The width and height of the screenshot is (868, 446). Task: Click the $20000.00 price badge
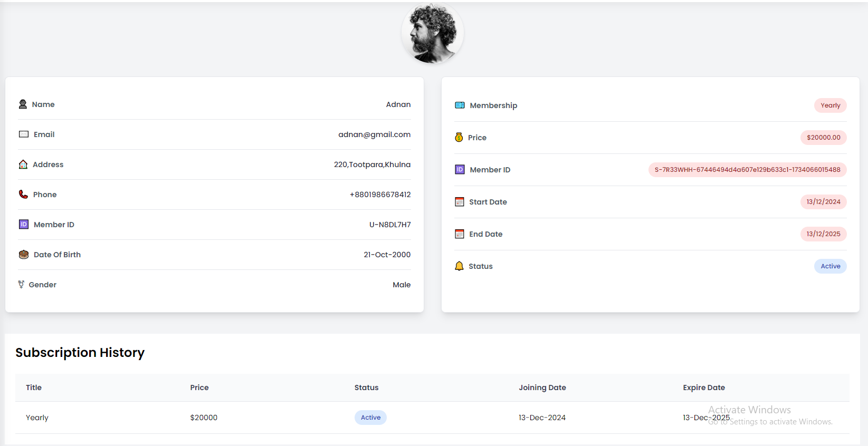coord(823,138)
